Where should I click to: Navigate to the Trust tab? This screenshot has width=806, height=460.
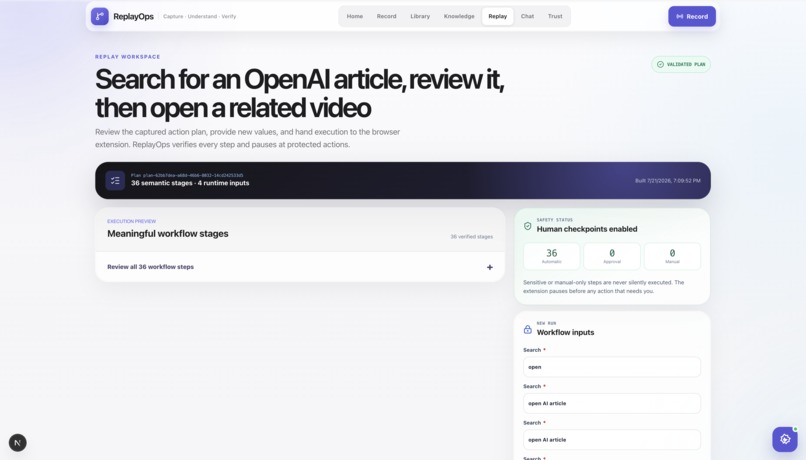click(555, 16)
